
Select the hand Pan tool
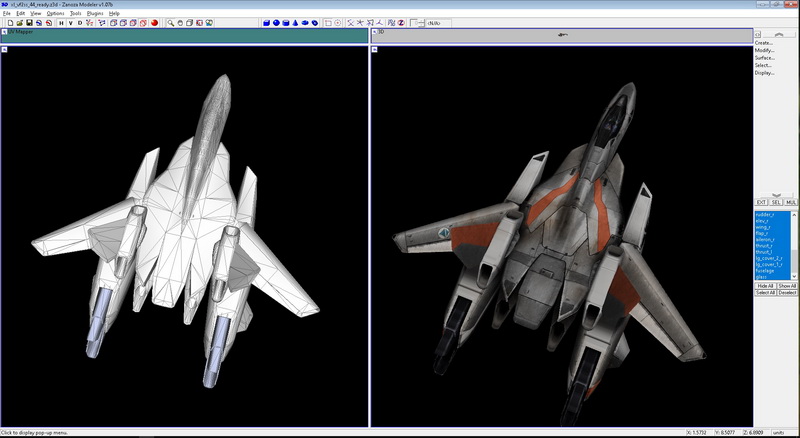point(180,23)
